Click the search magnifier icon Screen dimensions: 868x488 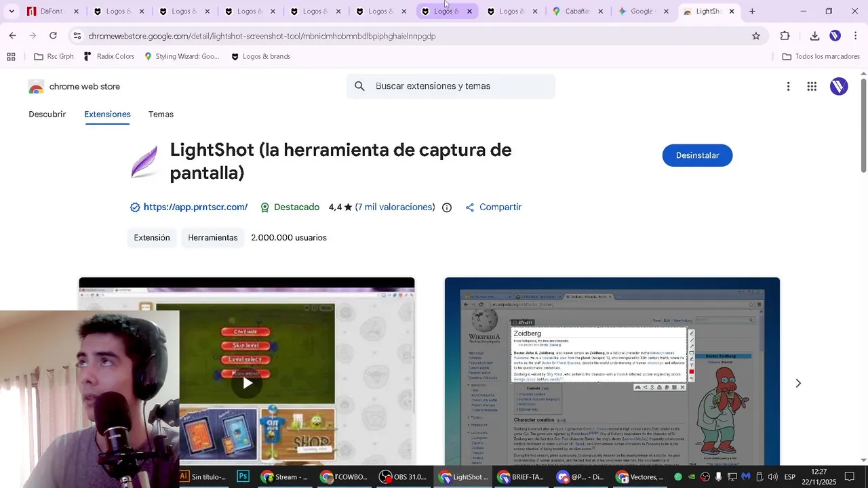click(359, 86)
